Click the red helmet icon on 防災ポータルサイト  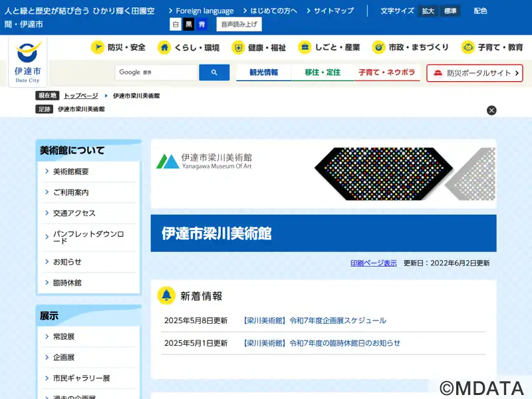(x=438, y=73)
